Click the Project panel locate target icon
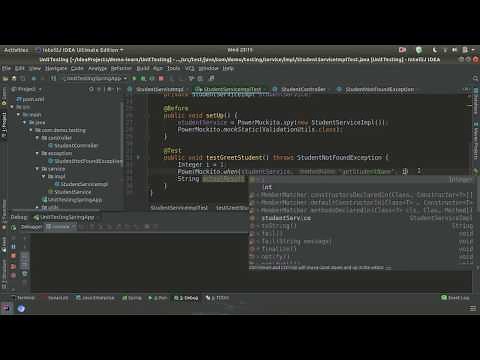 point(91,89)
